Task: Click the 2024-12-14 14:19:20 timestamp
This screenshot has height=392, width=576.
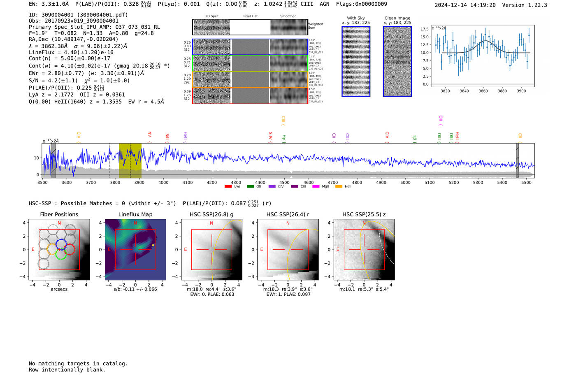Action: [465, 5]
